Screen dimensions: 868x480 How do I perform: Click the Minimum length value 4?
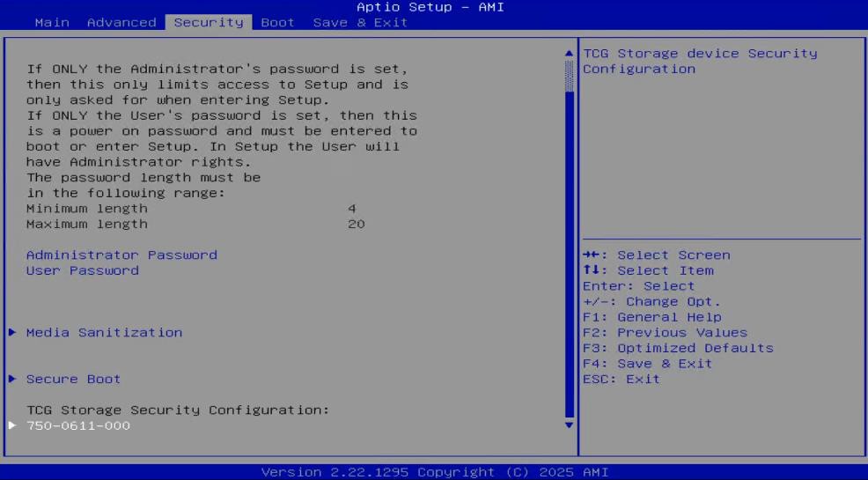click(x=351, y=209)
